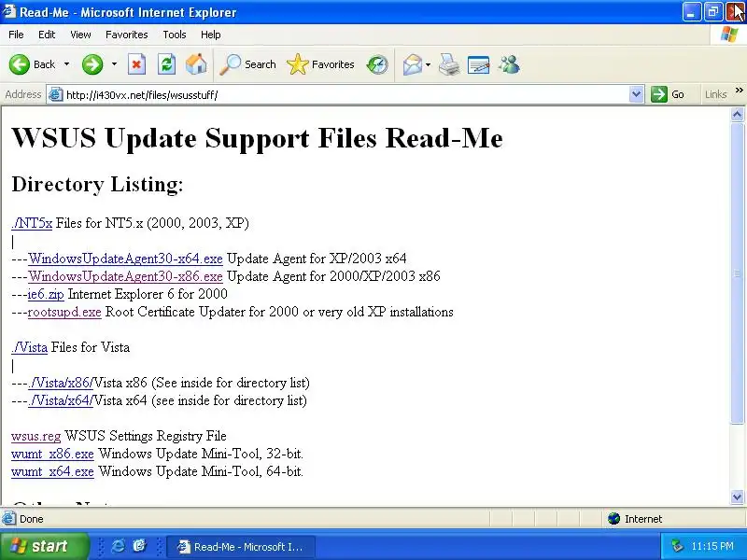Select the Read-Me taskbar button
747x560 pixels.
point(241,546)
